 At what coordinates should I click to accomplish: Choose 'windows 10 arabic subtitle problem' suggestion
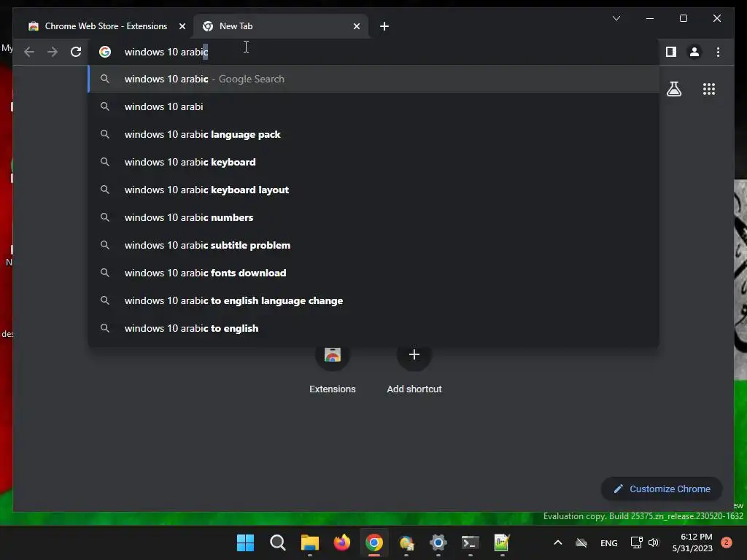(x=373, y=245)
